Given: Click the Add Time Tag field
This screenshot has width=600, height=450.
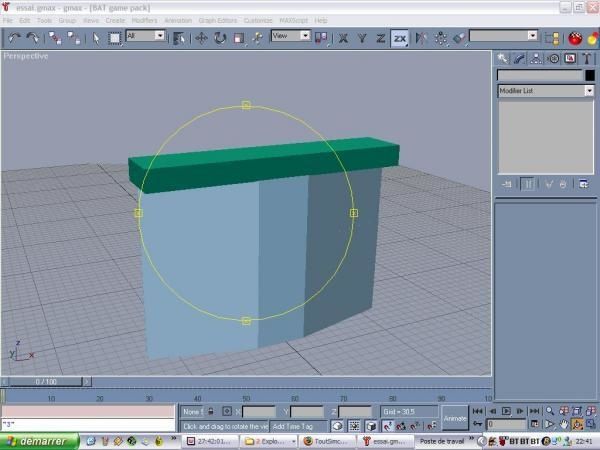Looking at the screenshot, I should [x=298, y=426].
